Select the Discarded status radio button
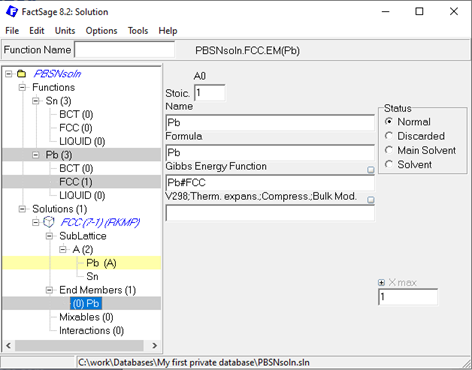Screen dimensions: 472x370 tap(388, 136)
